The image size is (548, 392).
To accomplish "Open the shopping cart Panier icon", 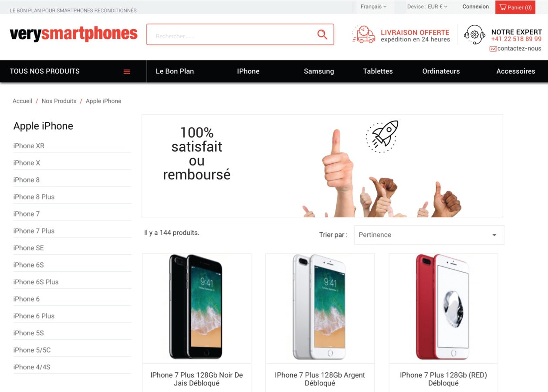I will (x=503, y=7).
